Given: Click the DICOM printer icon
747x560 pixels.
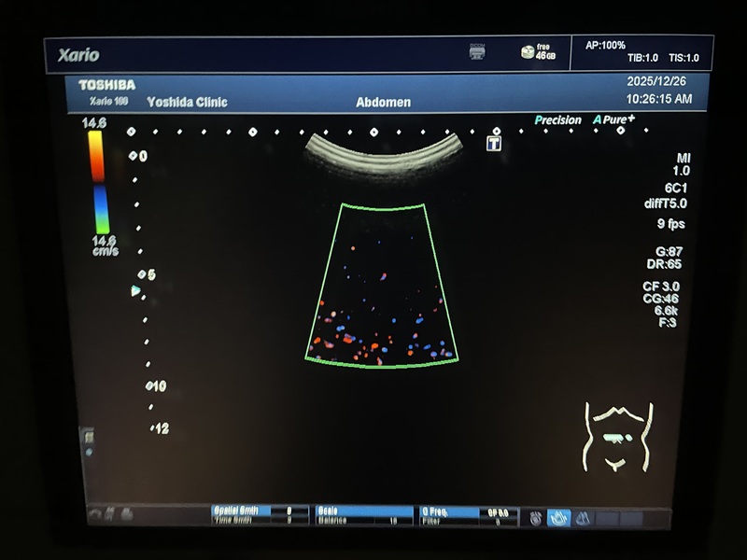Looking at the screenshot, I should point(477,52).
